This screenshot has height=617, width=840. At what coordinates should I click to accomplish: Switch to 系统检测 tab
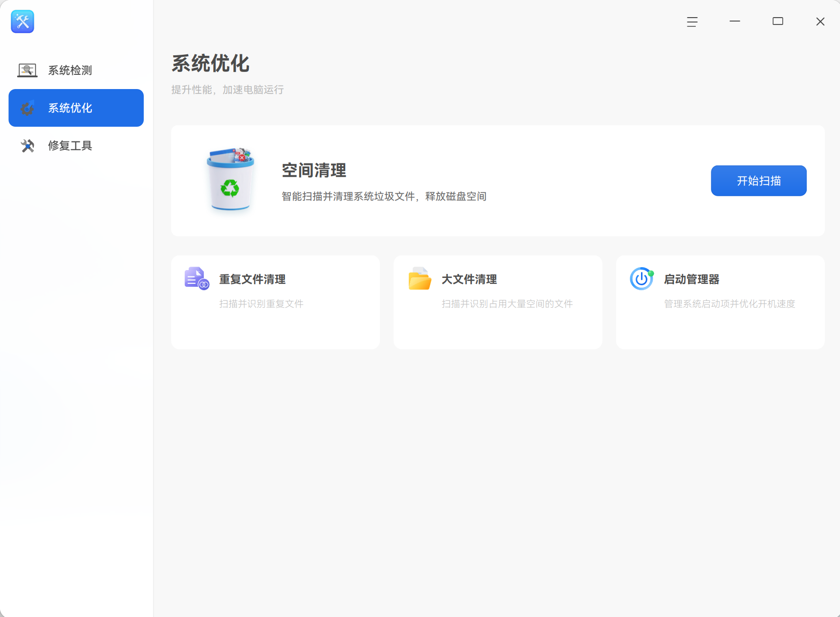pyautogui.click(x=76, y=70)
